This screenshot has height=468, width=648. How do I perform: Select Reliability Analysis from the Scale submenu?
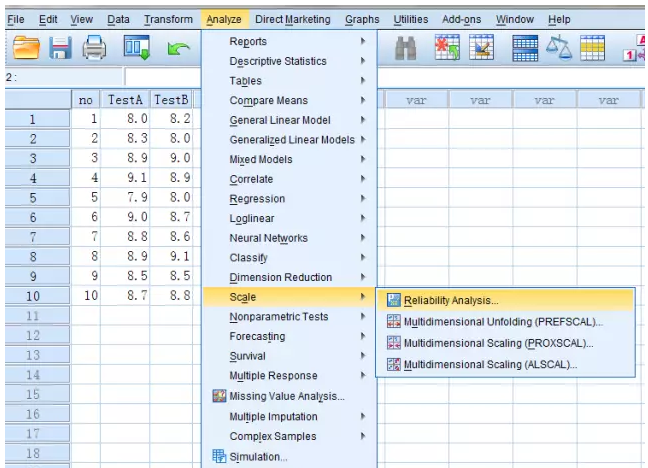[450, 300]
